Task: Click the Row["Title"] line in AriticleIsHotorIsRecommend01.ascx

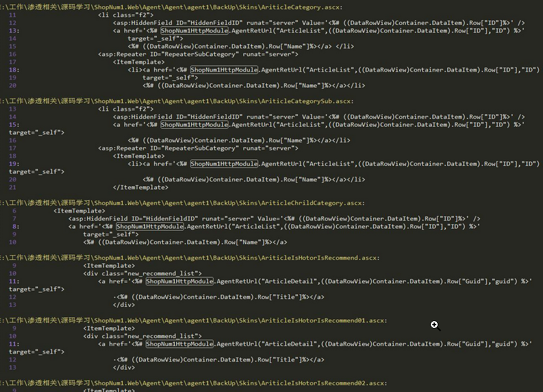Action: coord(219,360)
